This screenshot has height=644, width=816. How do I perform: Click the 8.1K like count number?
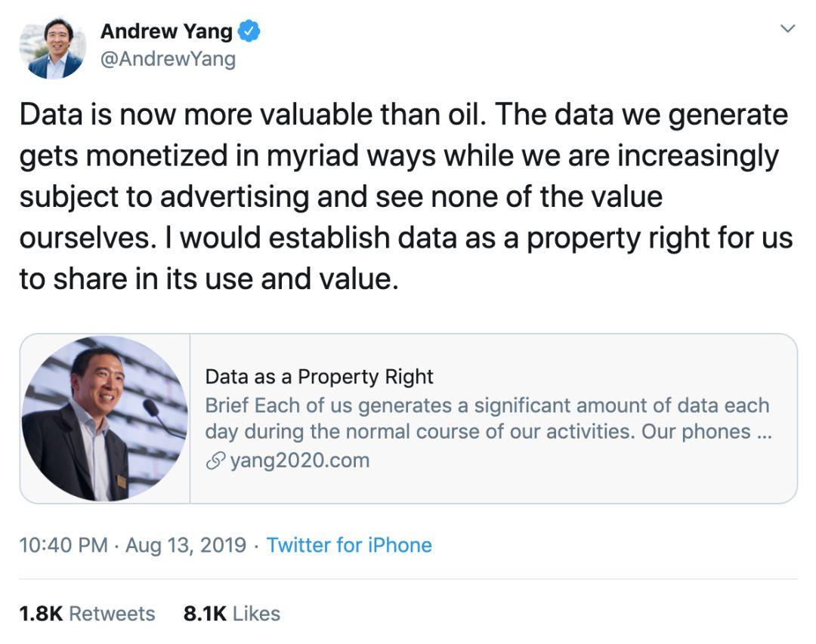click(205, 614)
